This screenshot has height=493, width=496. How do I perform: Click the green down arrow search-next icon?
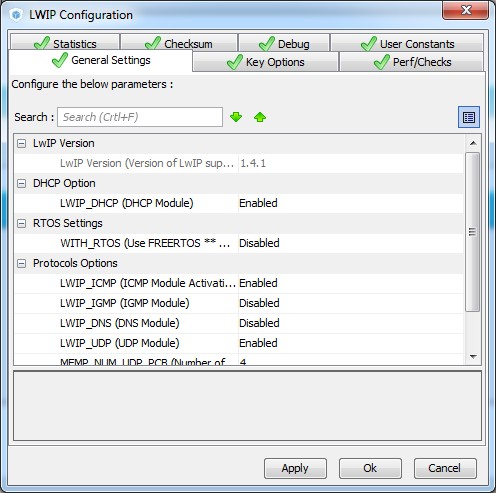(236, 117)
